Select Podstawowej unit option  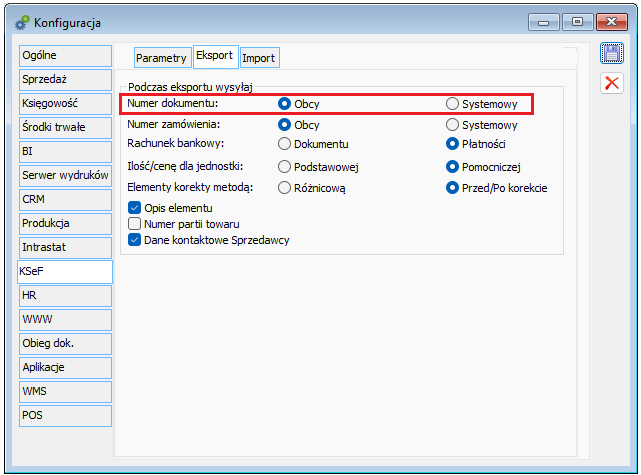click(x=285, y=166)
